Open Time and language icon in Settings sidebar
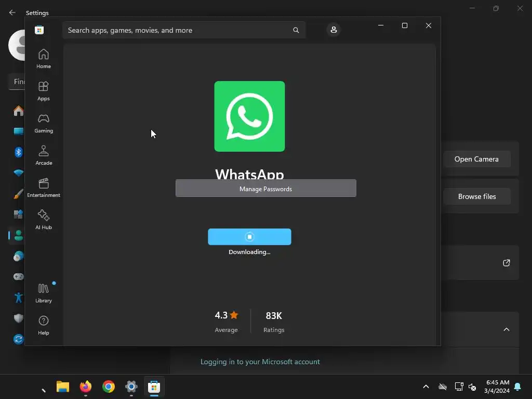532x399 pixels. coord(18,256)
